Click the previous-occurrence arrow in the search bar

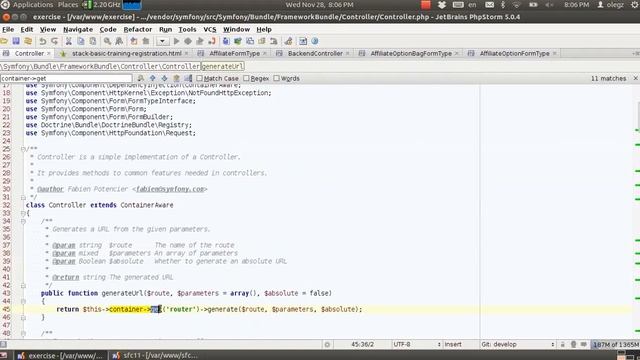tap(153, 78)
